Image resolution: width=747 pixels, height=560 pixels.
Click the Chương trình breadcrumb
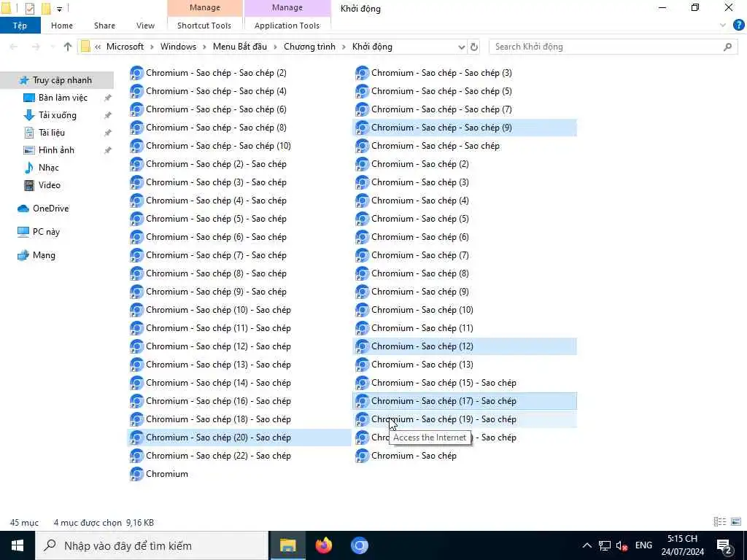pyautogui.click(x=309, y=47)
